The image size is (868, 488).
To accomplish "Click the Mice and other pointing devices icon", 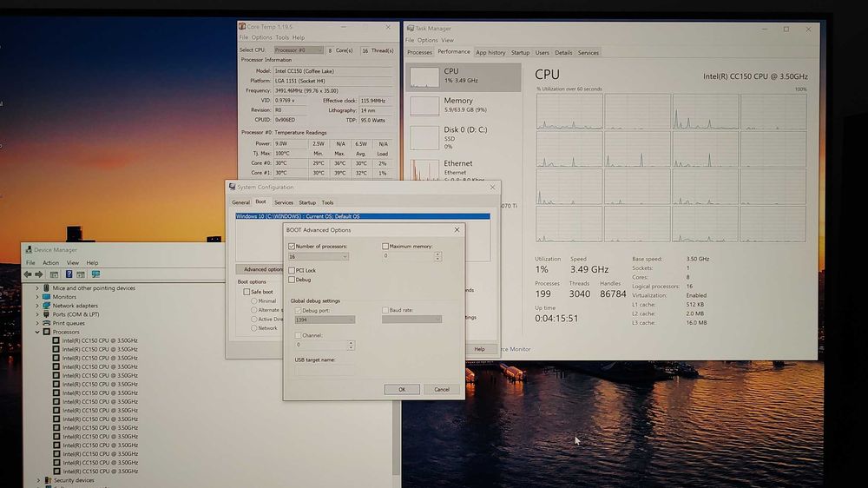I will pyautogui.click(x=47, y=288).
